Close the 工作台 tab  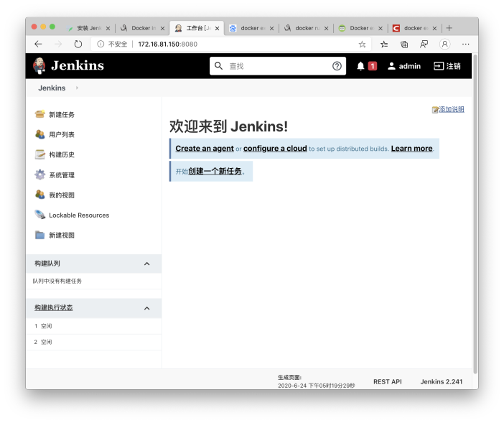click(218, 28)
